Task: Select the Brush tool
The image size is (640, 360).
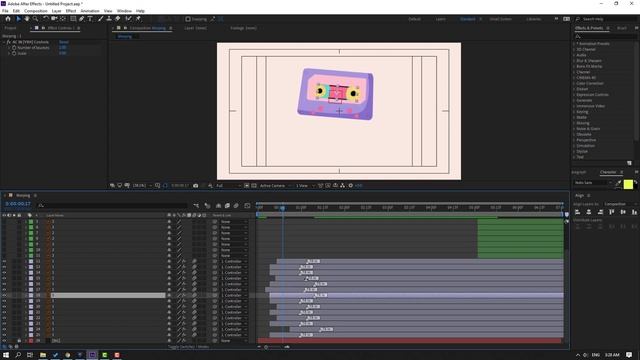Action: pyautogui.click(x=100, y=19)
